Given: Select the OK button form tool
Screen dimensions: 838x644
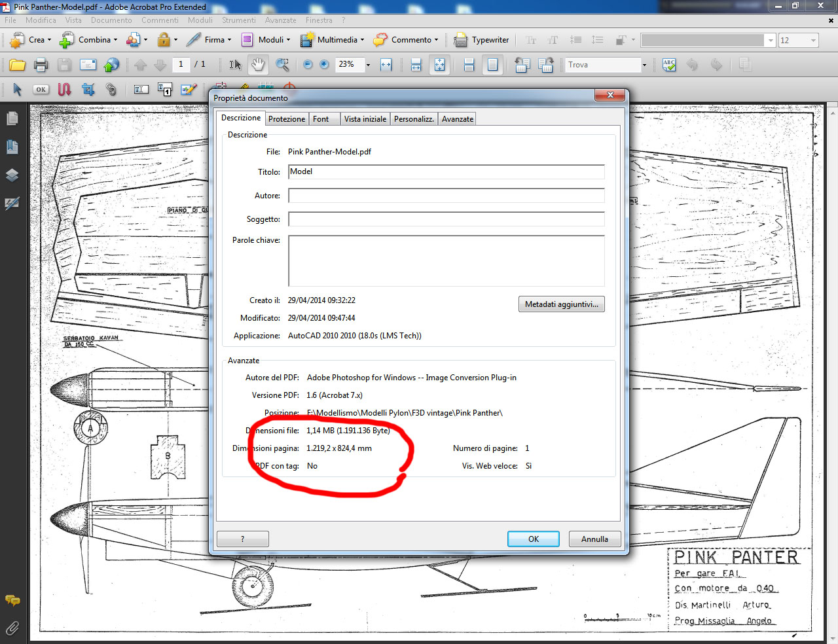Looking at the screenshot, I should [41, 89].
